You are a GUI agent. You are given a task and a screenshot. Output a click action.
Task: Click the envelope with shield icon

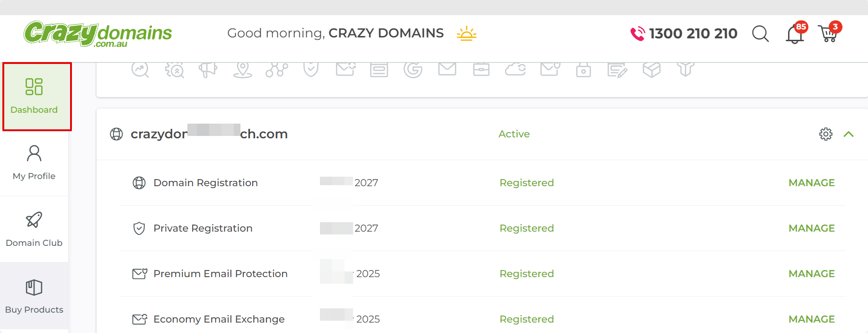click(x=550, y=69)
